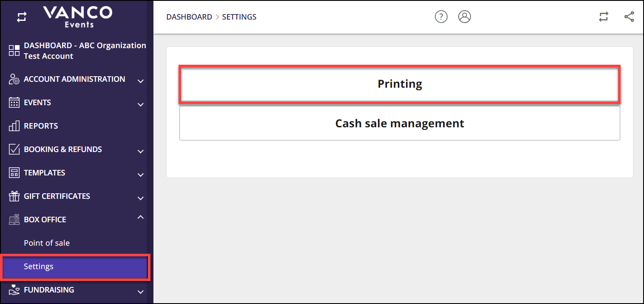Toggle sidebar with arrows icon beside Vanco logo
Screen dimensions: 644x304
point(22,17)
